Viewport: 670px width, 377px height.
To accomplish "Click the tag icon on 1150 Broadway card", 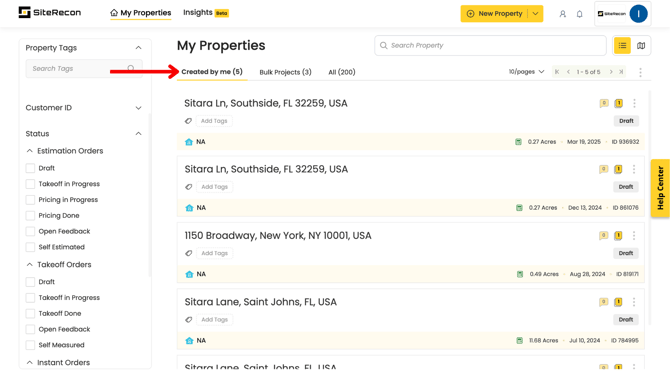I will (188, 253).
